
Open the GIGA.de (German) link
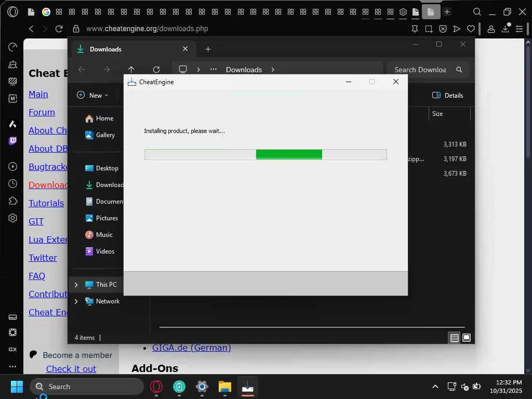pos(191,348)
